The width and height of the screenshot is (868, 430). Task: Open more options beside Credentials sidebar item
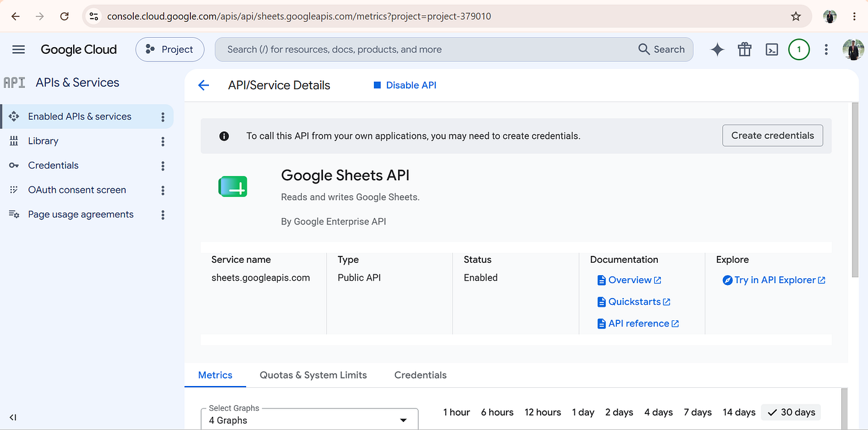(x=163, y=165)
